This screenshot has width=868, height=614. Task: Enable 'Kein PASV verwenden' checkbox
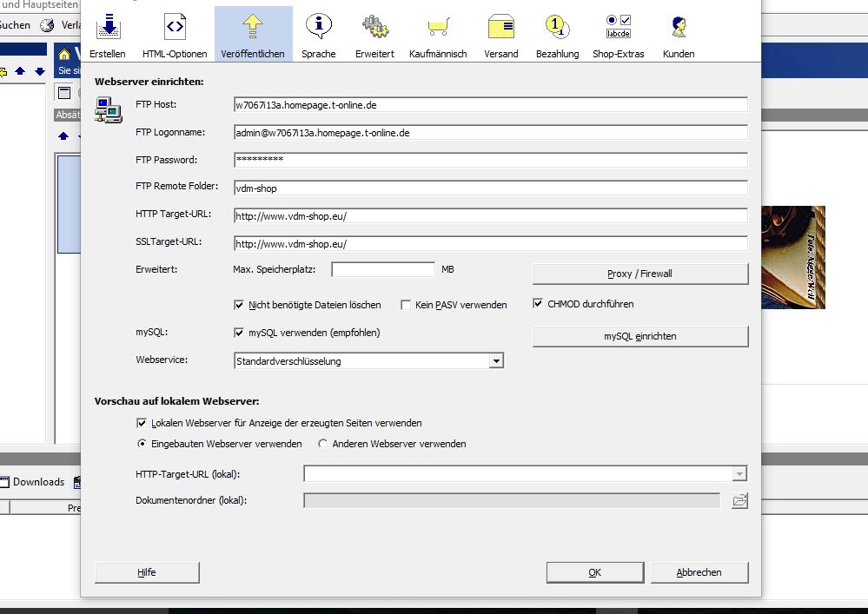[x=406, y=305]
